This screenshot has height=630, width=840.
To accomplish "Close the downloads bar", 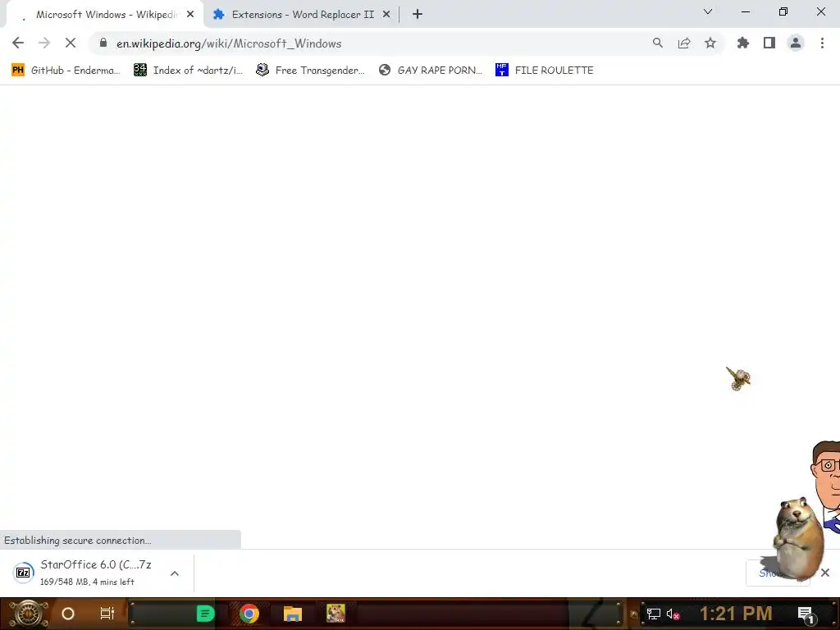I will pyautogui.click(x=825, y=573).
